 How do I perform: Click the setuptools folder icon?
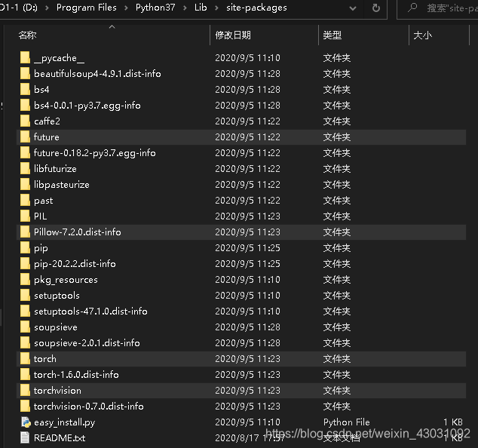[25, 296]
